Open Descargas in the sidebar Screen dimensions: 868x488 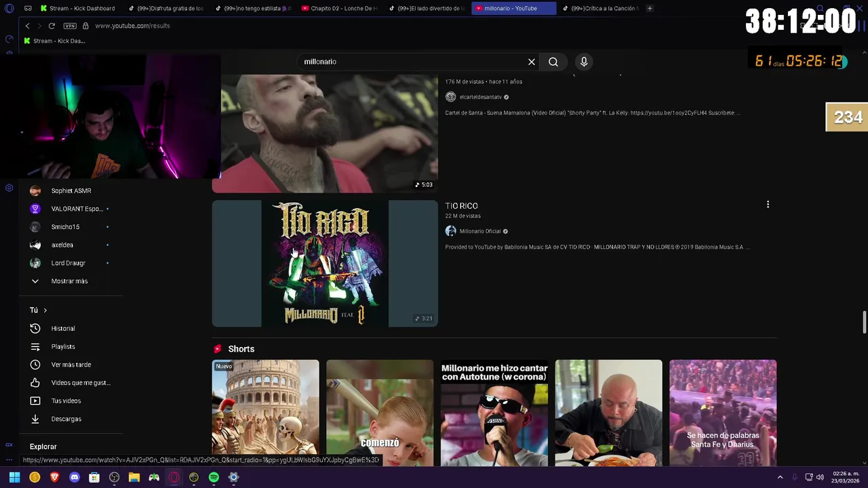[66, 419]
